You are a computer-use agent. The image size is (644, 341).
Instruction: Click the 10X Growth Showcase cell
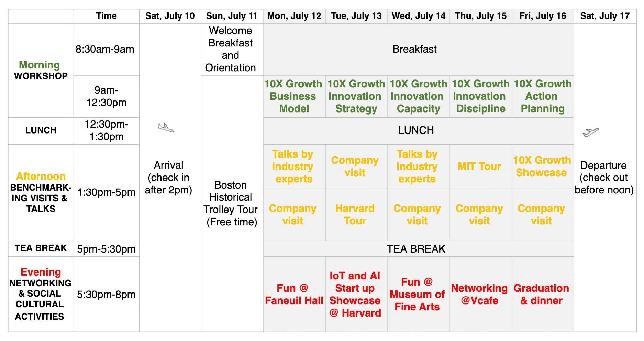(543, 167)
